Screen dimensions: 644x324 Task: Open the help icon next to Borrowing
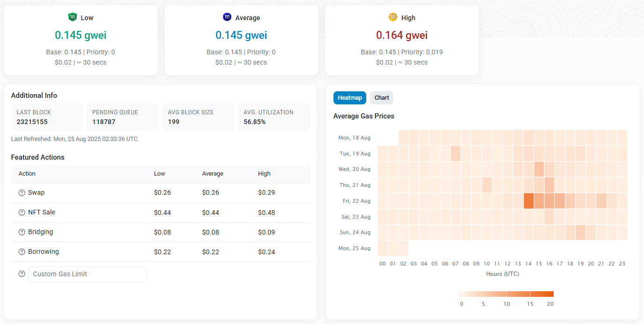pyautogui.click(x=22, y=251)
